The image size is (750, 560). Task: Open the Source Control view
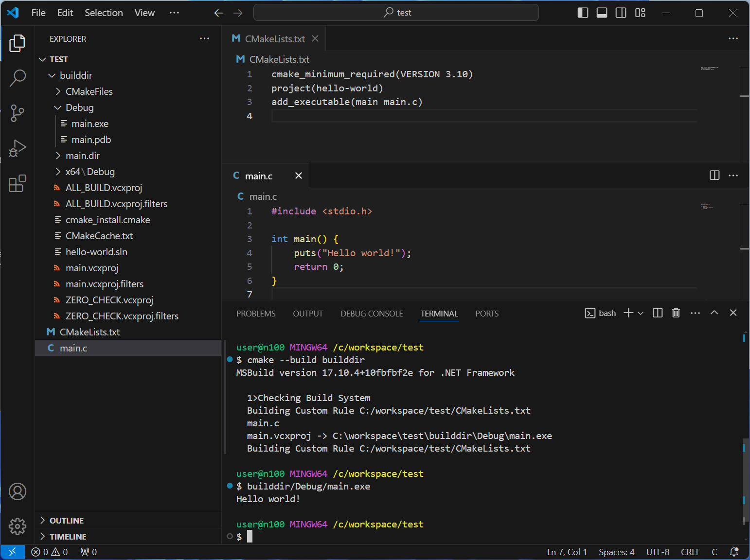18,113
